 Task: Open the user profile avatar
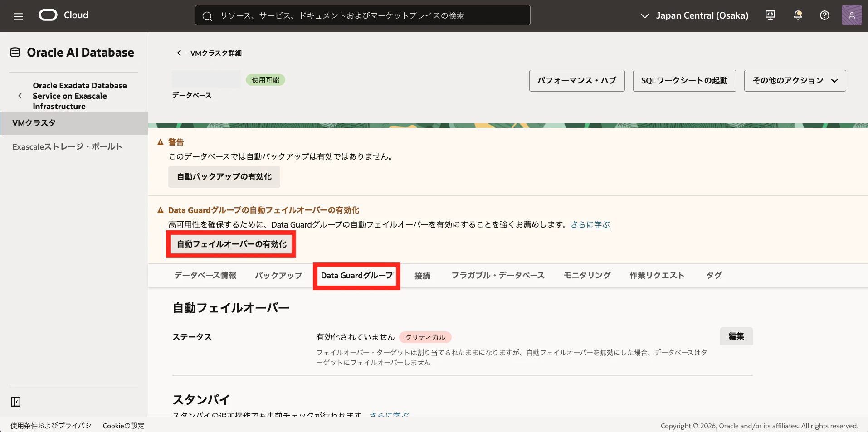pyautogui.click(x=851, y=15)
